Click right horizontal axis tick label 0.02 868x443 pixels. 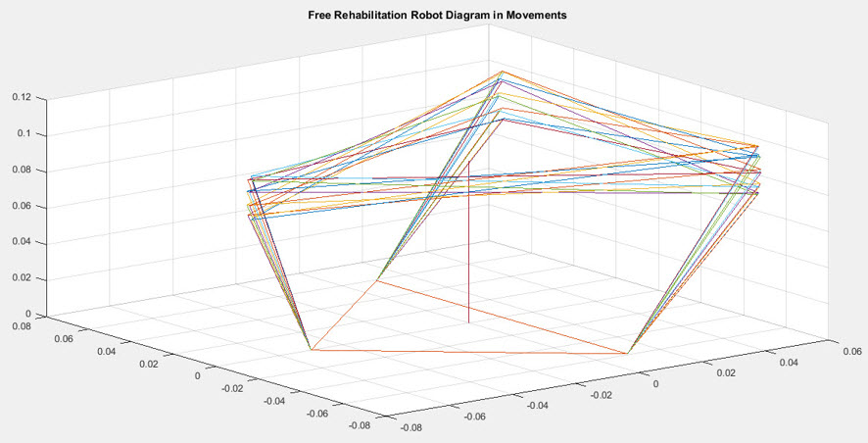726,372
